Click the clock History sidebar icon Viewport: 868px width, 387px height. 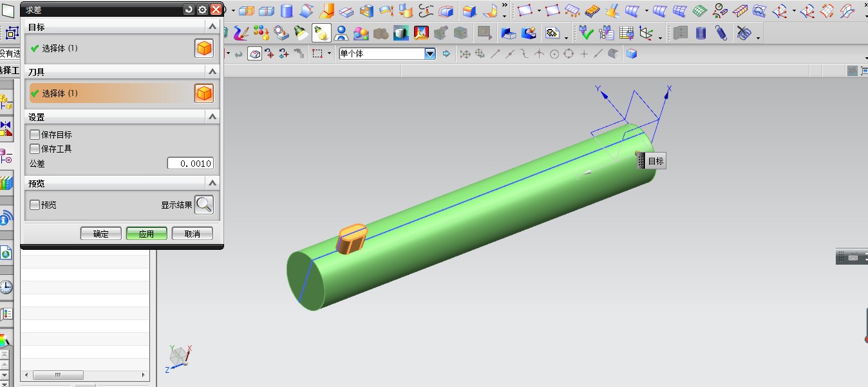[x=6, y=287]
